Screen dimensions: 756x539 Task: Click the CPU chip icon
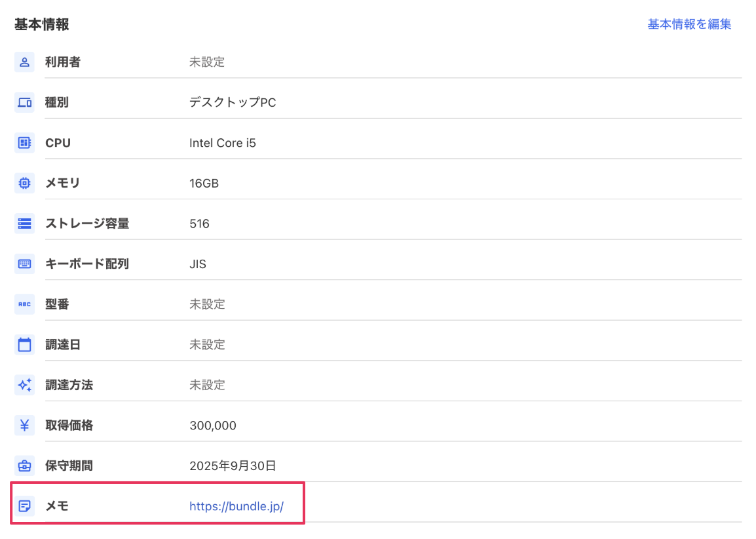[24, 142]
